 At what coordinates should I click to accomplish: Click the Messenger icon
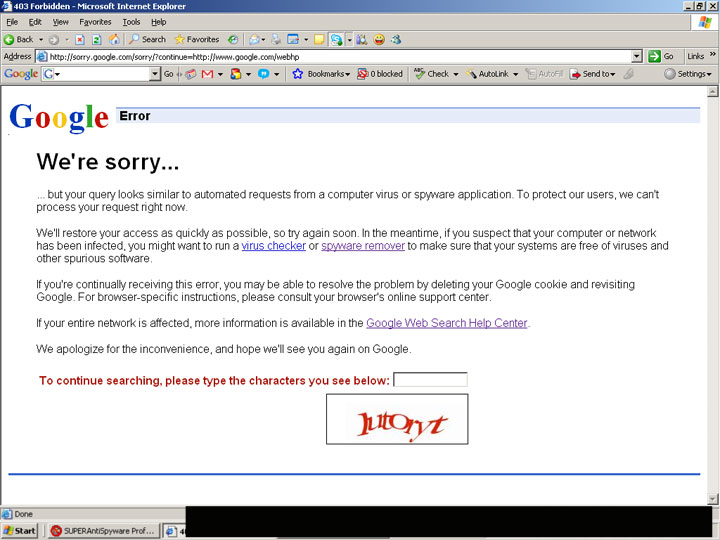pyautogui.click(x=396, y=40)
